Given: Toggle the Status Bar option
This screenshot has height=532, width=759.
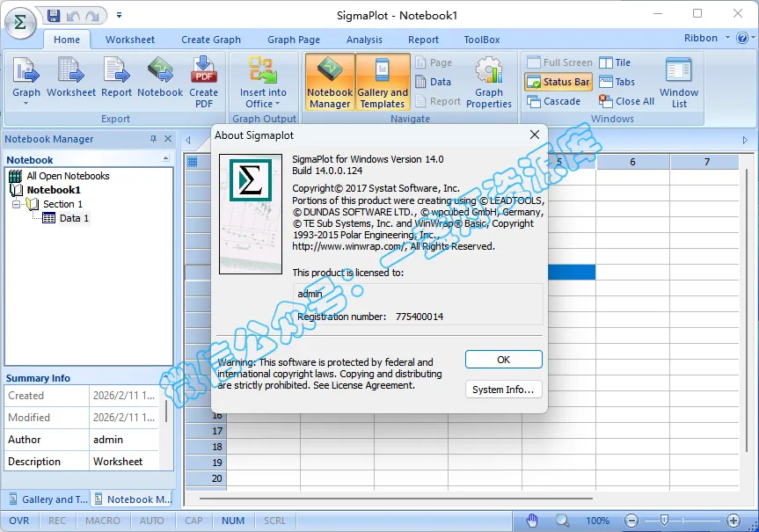Looking at the screenshot, I should pos(558,82).
